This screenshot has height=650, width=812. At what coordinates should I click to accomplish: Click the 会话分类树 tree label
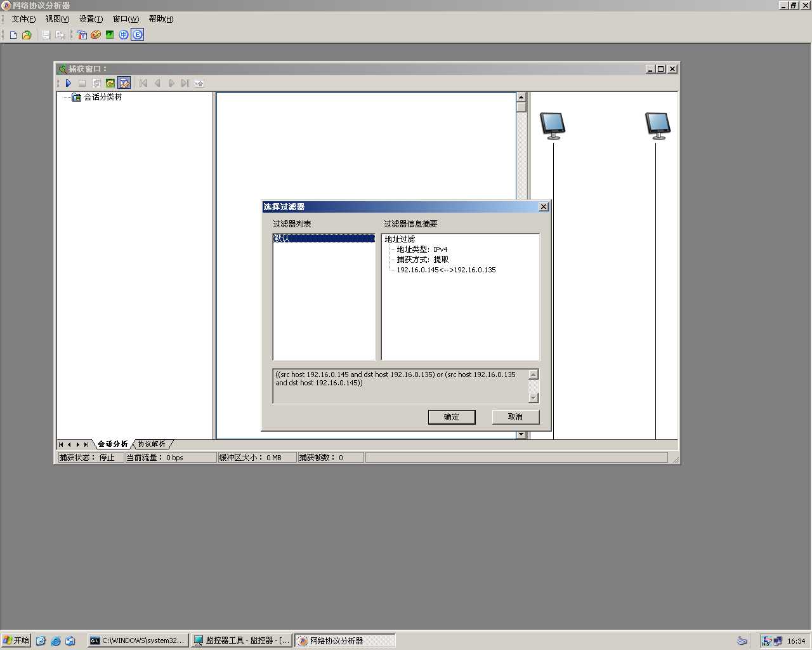(x=103, y=97)
